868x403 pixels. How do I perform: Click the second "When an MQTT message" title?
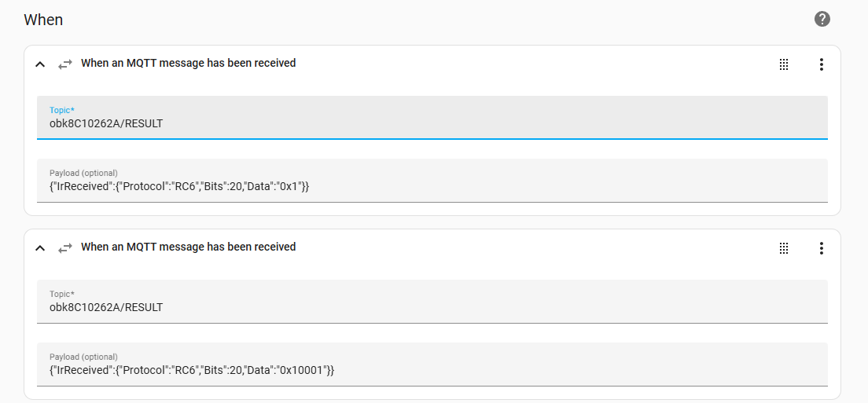188,247
